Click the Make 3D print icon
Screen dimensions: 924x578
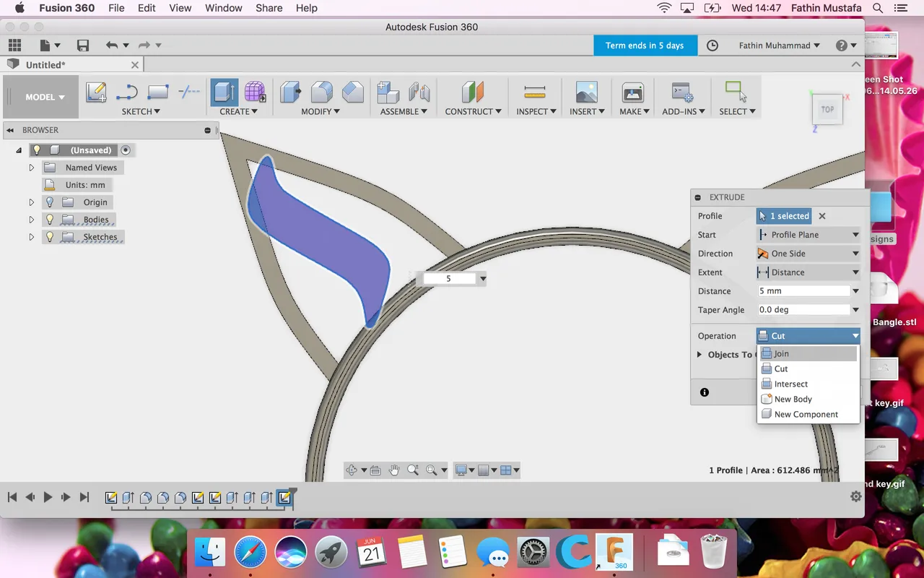tap(633, 92)
